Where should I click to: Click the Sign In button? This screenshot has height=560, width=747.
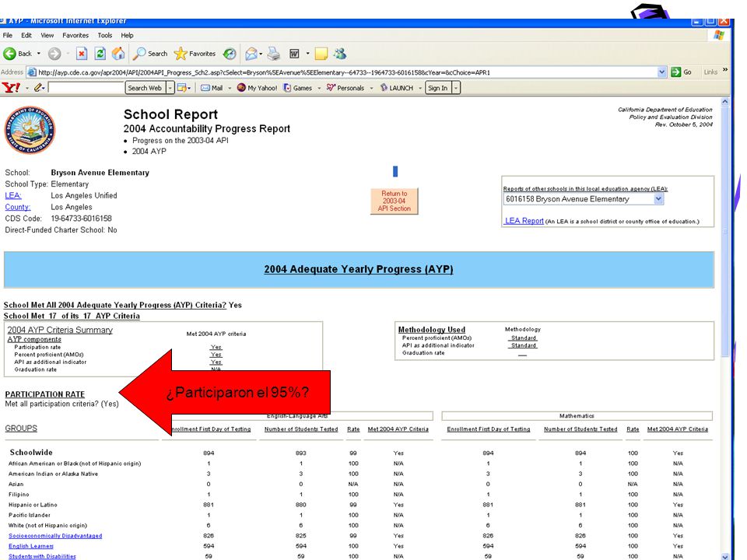437,88
